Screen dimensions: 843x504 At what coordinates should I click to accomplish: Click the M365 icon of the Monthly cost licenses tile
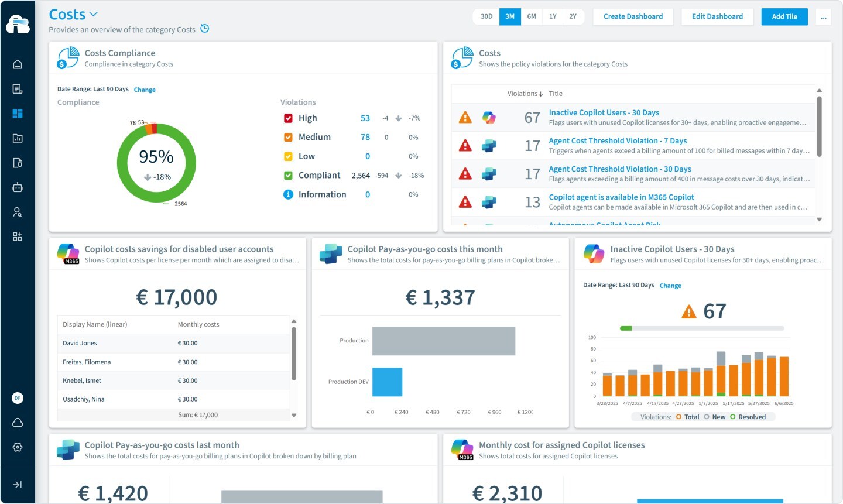click(x=462, y=450)
